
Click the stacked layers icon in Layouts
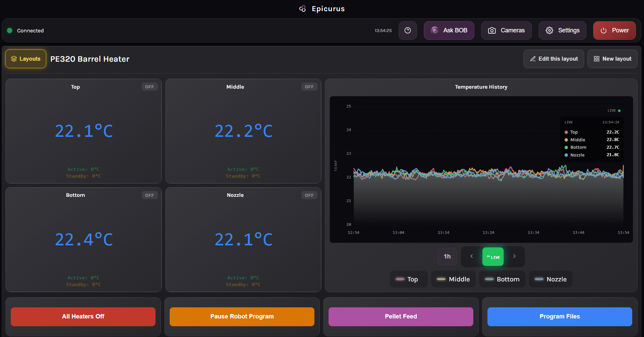point(14,59)
